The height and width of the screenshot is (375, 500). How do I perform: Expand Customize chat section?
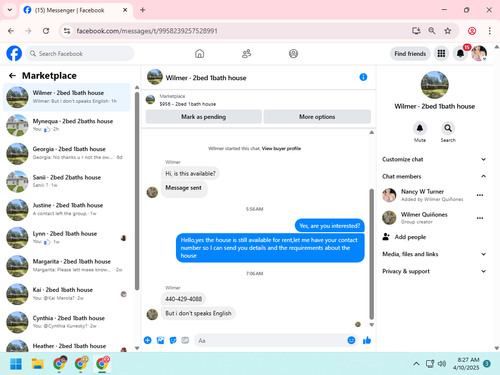(434, 159)
